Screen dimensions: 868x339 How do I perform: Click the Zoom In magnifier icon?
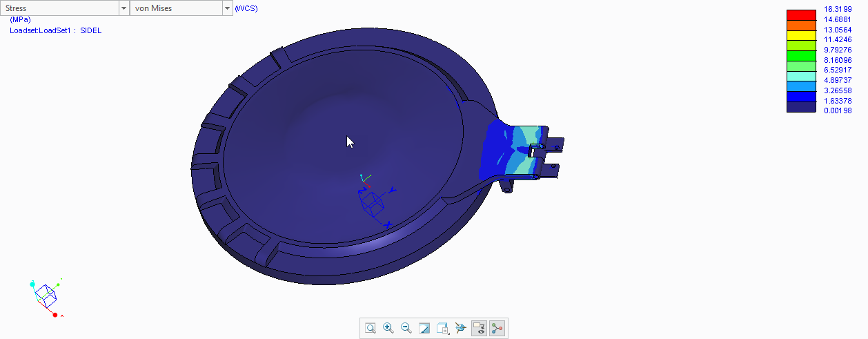pos(388,329)
